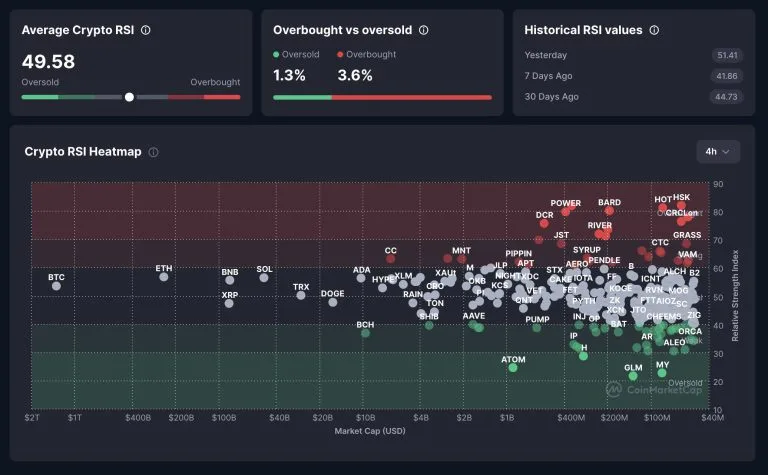Screen dimensions: 768x475
Task: Click the 90 y-axis tick label
Action: coord(718,184)
